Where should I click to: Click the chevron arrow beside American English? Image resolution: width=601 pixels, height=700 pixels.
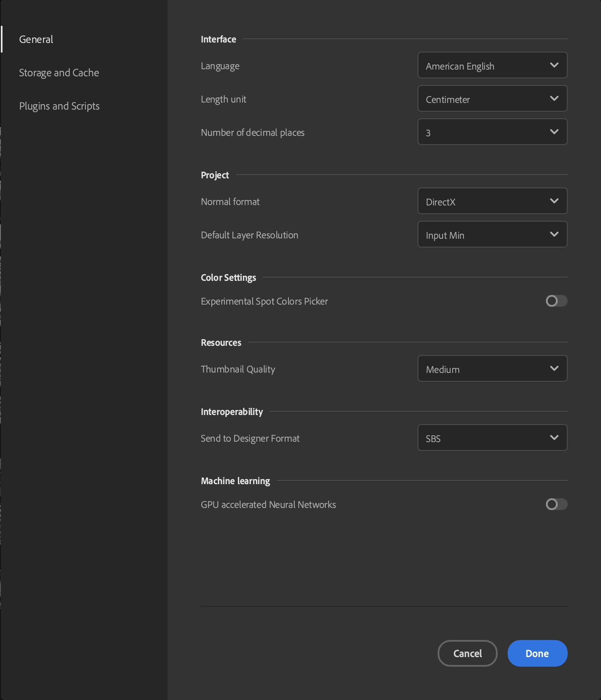click(x=554, y=65)
